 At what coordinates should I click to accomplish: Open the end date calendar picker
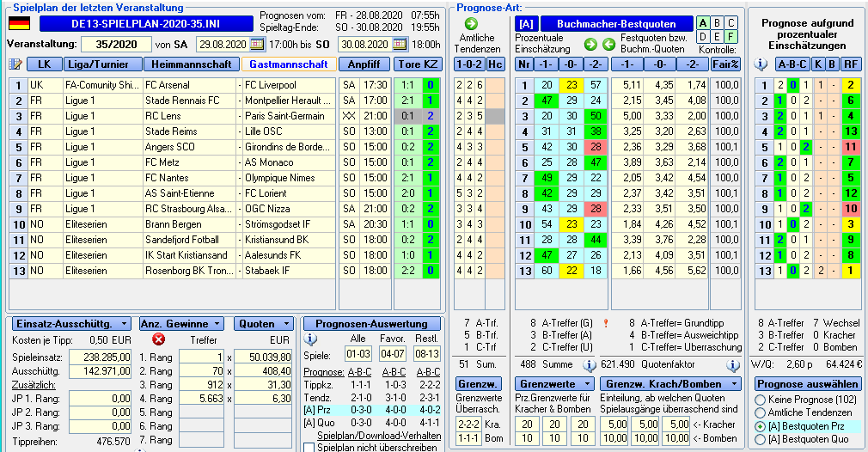pos(399,45)
